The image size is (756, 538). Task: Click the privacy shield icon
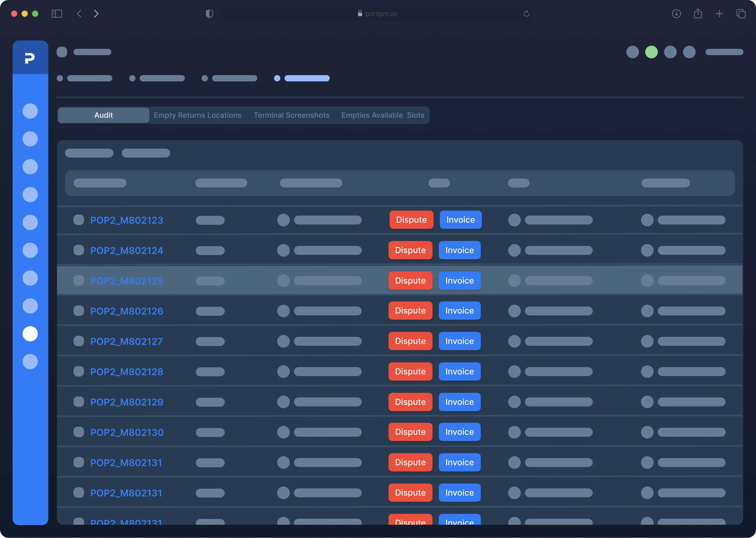[x=209, y=13]
